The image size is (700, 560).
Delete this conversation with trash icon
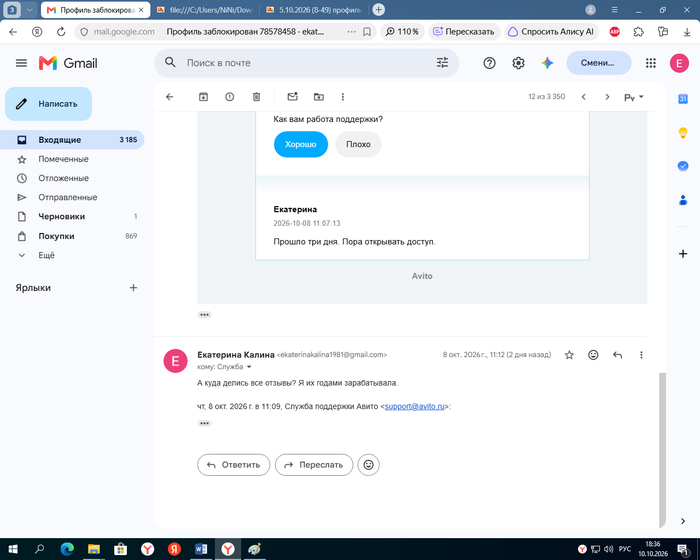click(x=256, y=97)
